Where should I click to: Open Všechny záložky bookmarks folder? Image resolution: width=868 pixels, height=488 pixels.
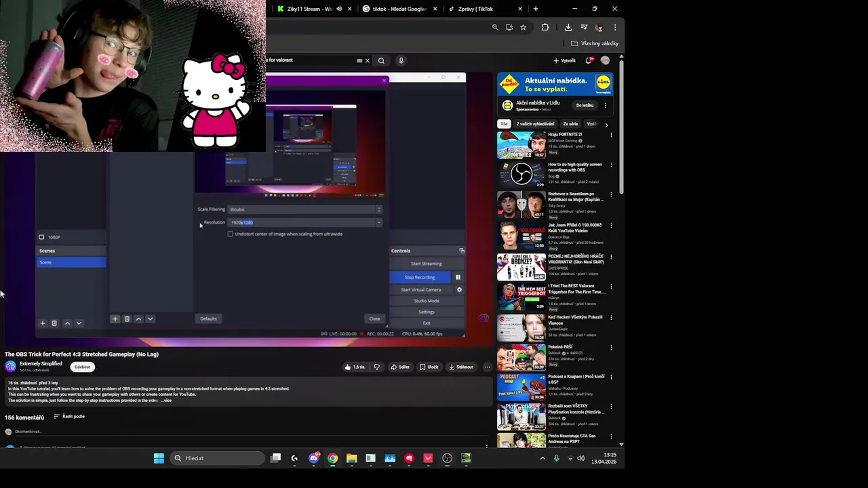click(x=595, y=43)
